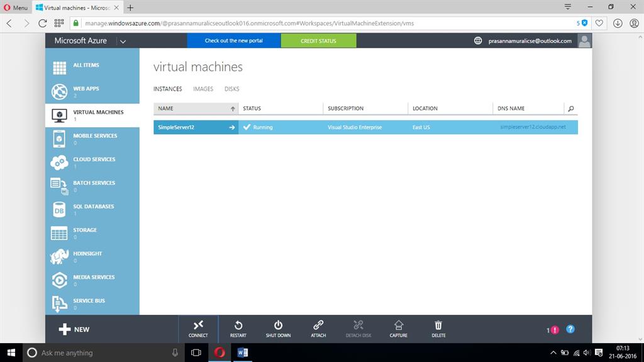
Task: Switch to the Images tab
Action: pyautogui.click(x=203, y=89)
